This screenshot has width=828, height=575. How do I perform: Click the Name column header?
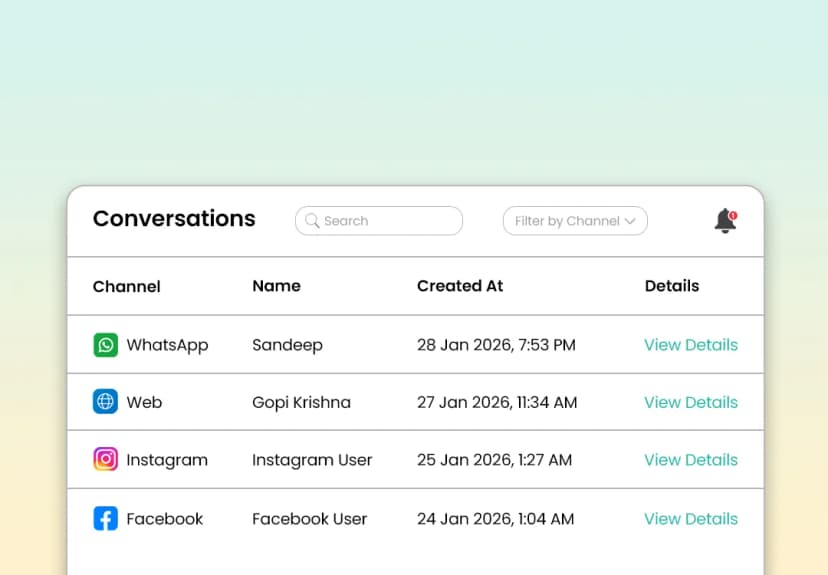click(x=276, y=286)
